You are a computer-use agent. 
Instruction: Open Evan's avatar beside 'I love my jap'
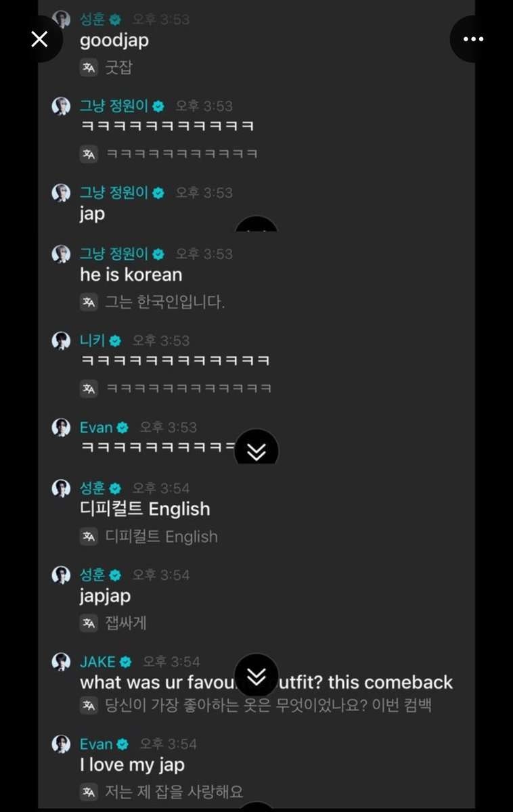62,744
